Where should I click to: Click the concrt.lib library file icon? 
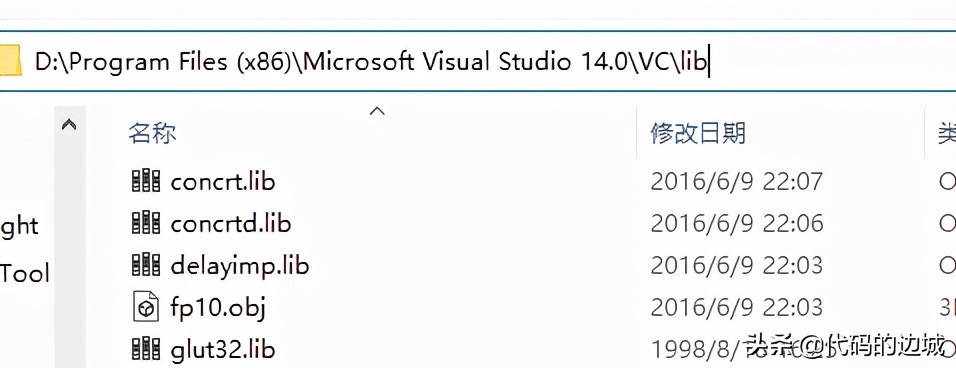point(146,181)
